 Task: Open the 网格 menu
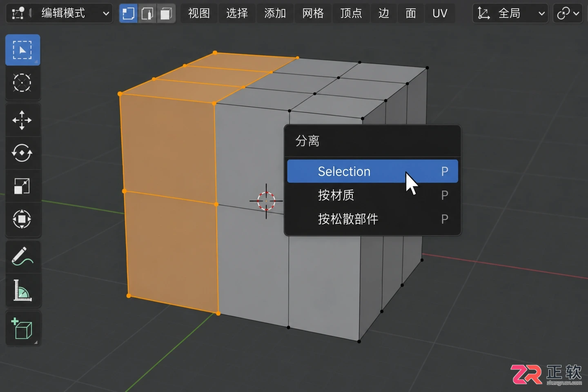point(313,13)
